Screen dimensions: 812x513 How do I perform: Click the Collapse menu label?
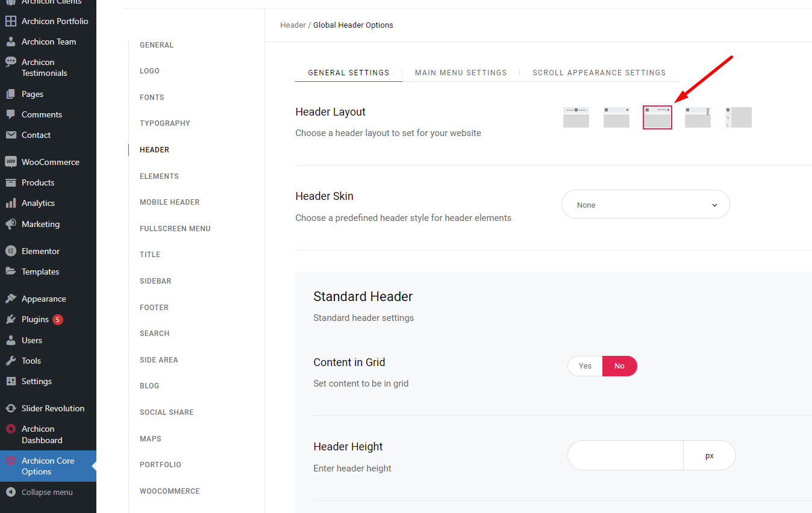pos(47,492)
